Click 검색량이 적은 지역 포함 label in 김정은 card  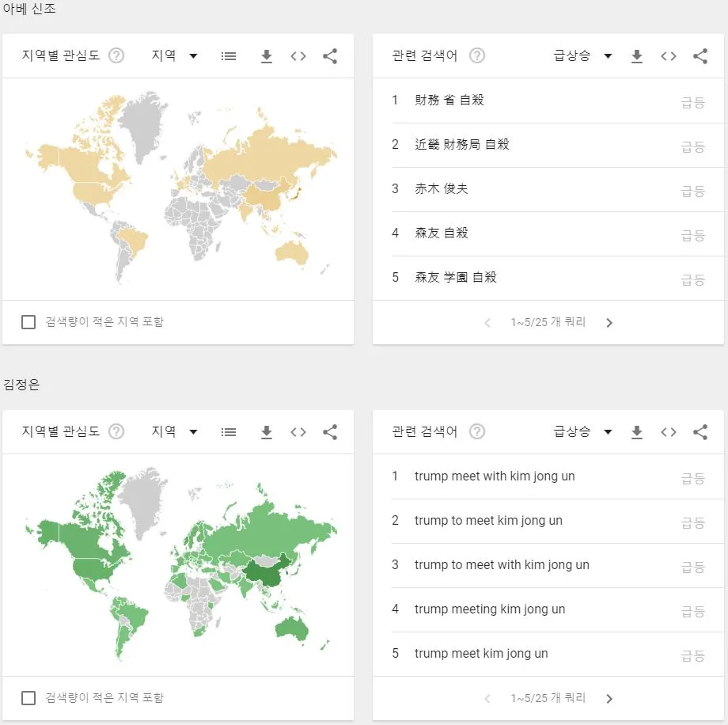point(104,697)
